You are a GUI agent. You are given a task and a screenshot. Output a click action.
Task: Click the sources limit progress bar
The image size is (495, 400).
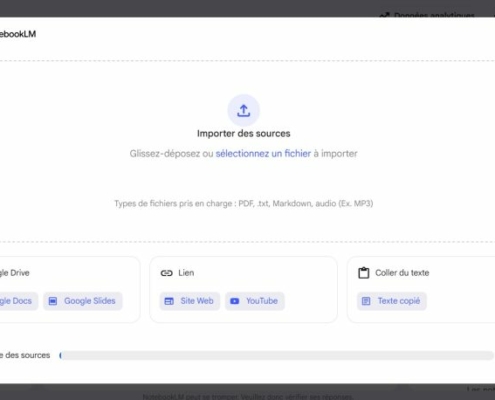click(x=277, y=355)
